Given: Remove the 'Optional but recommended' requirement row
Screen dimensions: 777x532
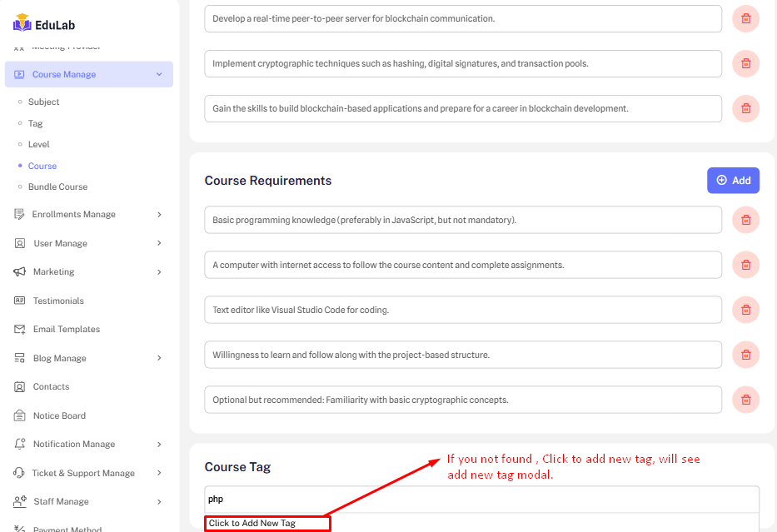Looking at the screenshot, I should [745, 400].
